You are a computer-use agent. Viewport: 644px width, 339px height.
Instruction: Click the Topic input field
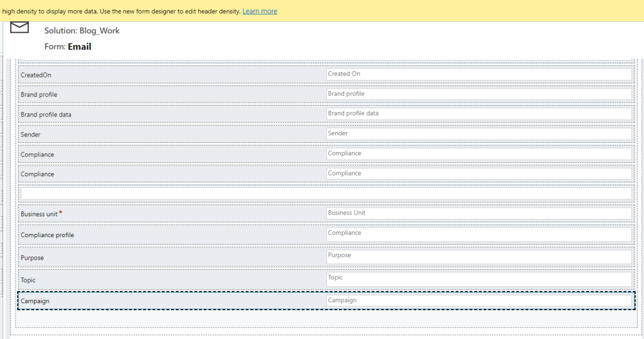pos(479,279)
